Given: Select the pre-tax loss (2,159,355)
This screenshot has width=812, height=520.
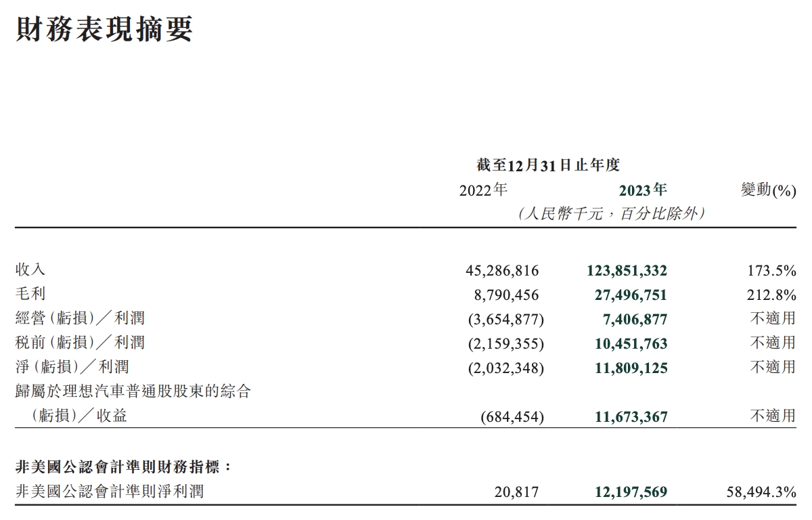Looking at the screenshot, I should (505, 344).
